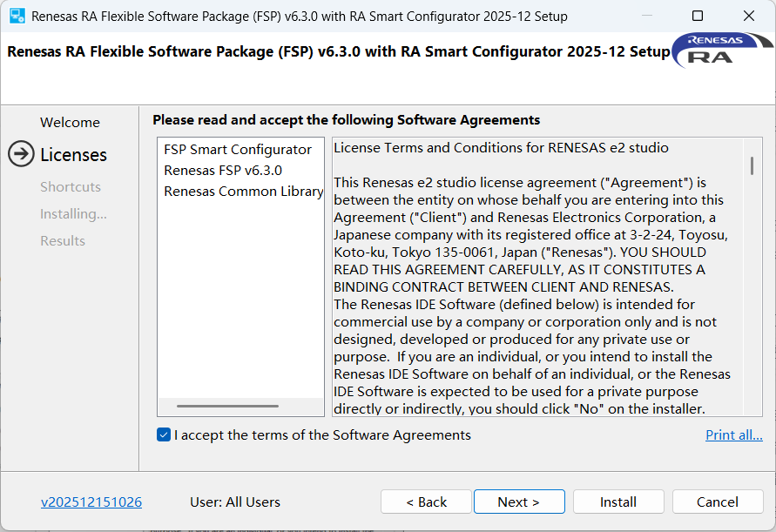Open the Print all... link

(734, 435)
